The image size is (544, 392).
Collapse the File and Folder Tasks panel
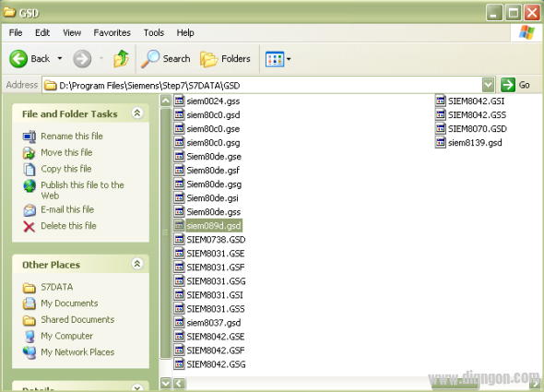click(x=137, y=113)
